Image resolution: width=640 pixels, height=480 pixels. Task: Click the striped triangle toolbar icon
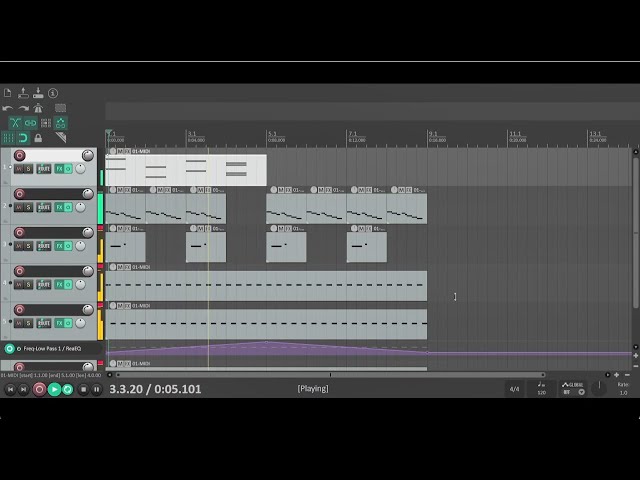pos(61,137)
